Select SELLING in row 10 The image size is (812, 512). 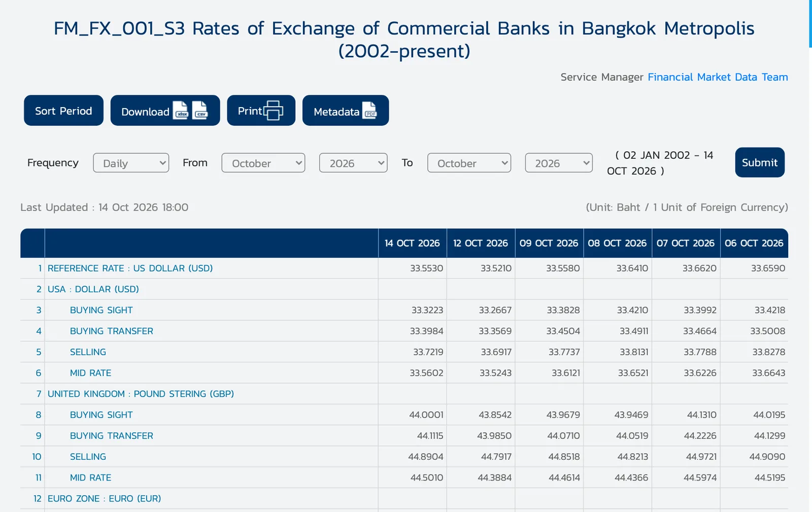coord(88,457)
